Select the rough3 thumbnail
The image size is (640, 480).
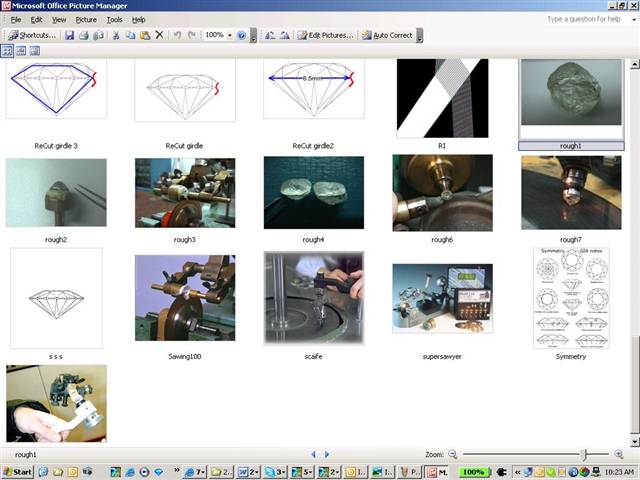(185, 193)
